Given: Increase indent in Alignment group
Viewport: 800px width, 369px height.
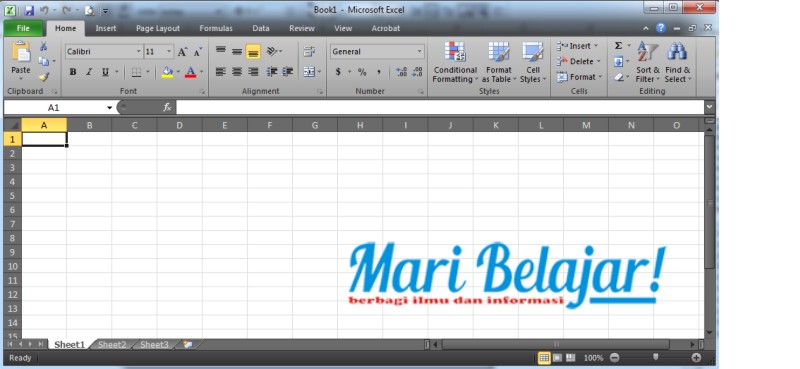Looking at the screenshot, I should (288, 72).
